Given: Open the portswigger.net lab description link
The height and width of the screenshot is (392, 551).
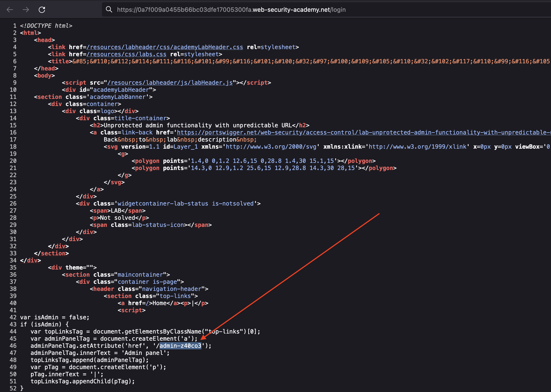Looking at the screenshot, I should [363, 132].
